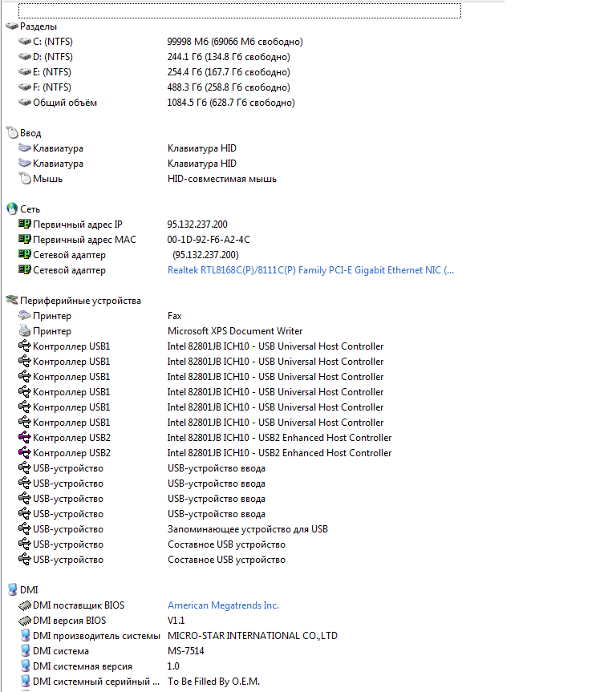This screenshot has height=692, width=616.
Task: Click the Первичный адрес IP network icon
Action: pos(25,224)
